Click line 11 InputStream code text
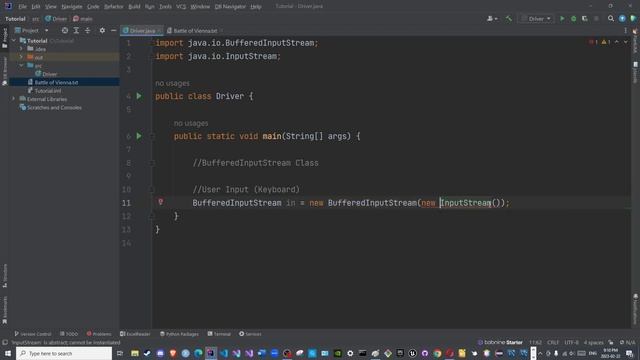This screenshot has width=640, height=360. 467,203
